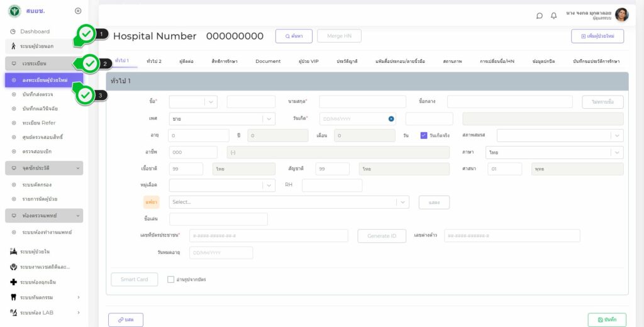Screen dimensions: 644x327
Task: Click the sidebar collapse circle icon
Action: (x=77, y=11)
